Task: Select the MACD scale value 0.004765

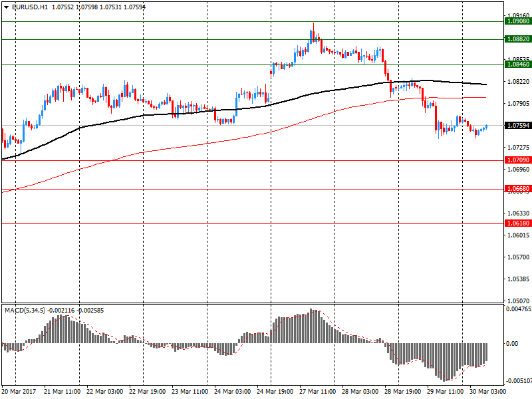Action: coord(519,309)
